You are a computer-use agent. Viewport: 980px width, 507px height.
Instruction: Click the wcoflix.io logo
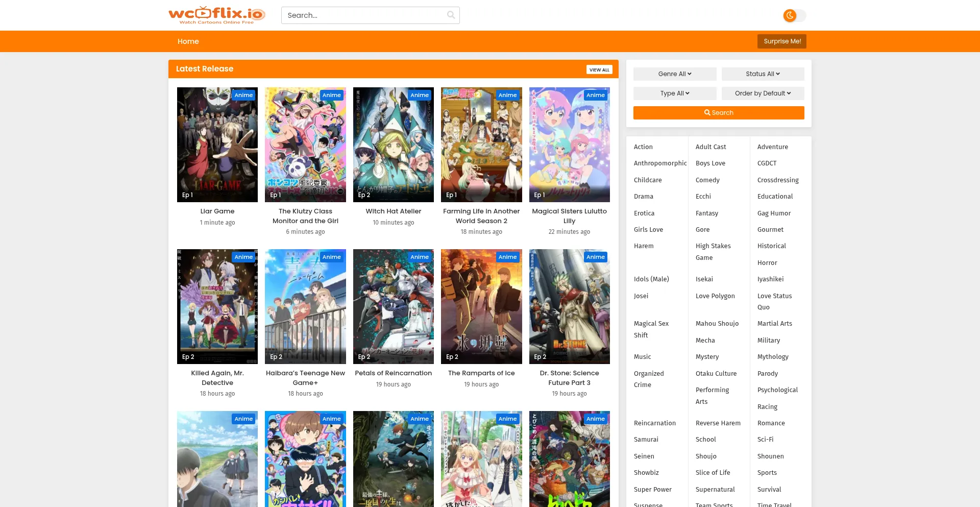pos(216,15)
